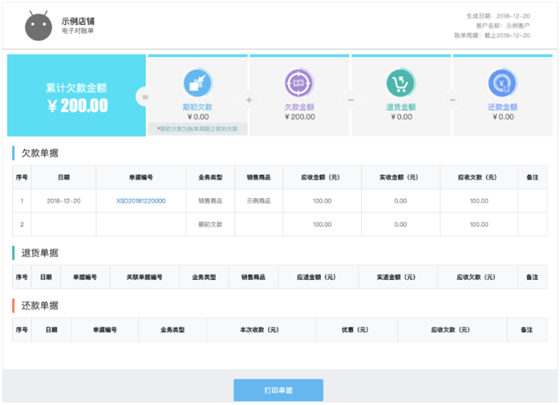The image size is (560, 405).
Task: Click the 客户名称 示例客户 text
Action: 503,26
